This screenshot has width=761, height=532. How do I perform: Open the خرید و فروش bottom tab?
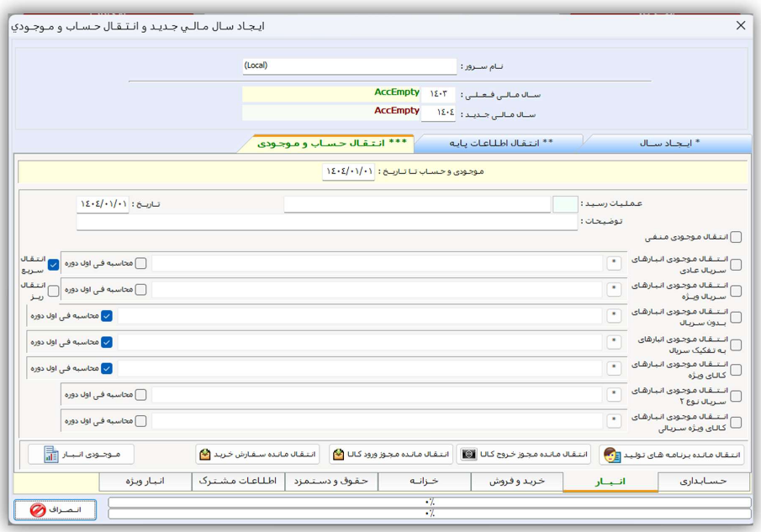point(517,481)
